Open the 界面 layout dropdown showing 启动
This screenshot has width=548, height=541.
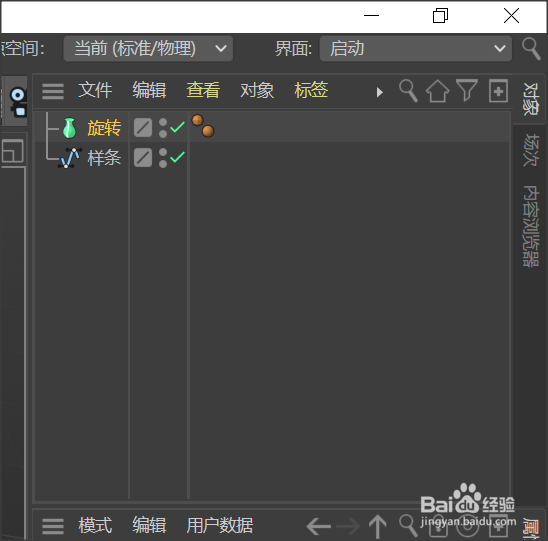coord(416,49)
